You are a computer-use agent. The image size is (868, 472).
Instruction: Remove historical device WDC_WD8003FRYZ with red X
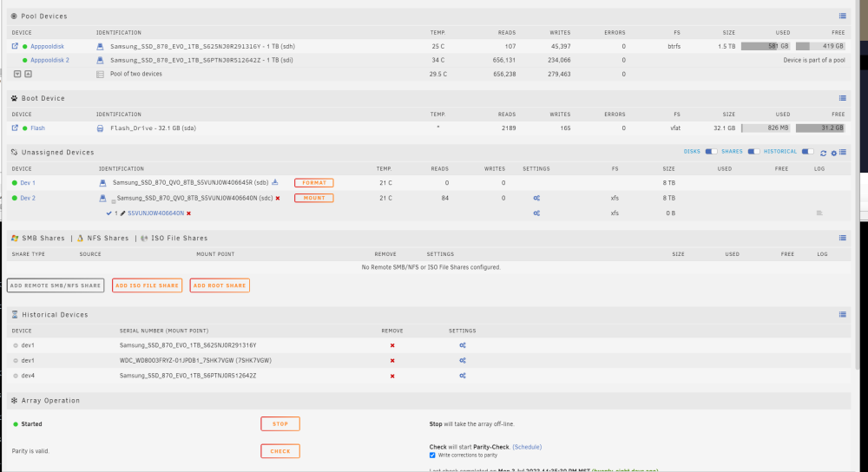pyautogui.click(x=392, y=361)
